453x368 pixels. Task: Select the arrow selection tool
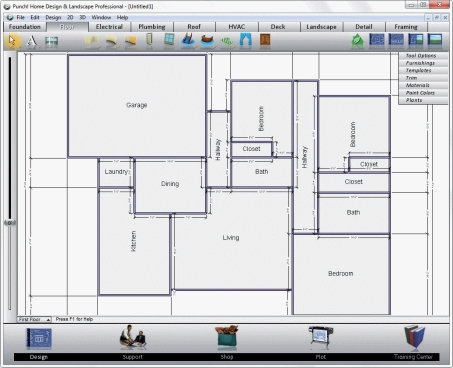point(12,41)
